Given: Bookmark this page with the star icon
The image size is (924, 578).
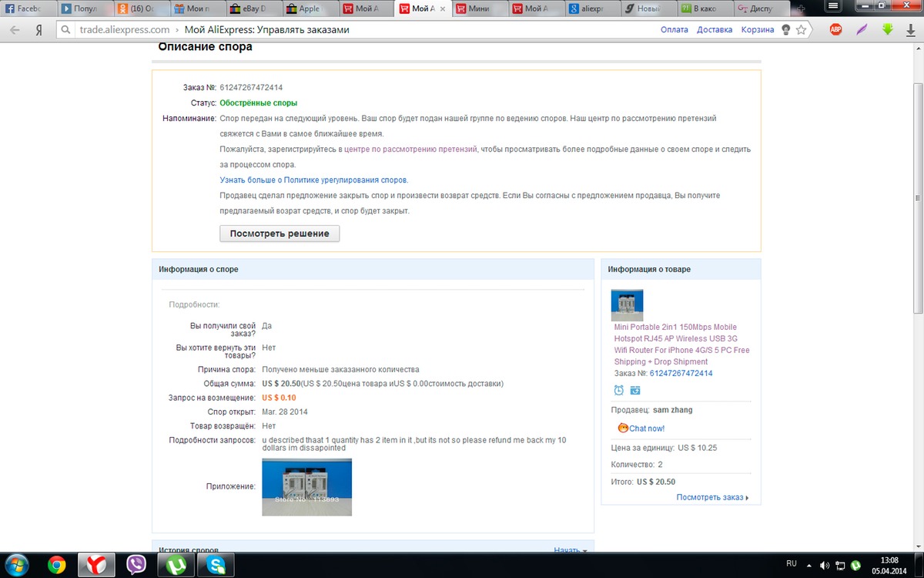Looking at the screenshot, I should pos(802,30).
